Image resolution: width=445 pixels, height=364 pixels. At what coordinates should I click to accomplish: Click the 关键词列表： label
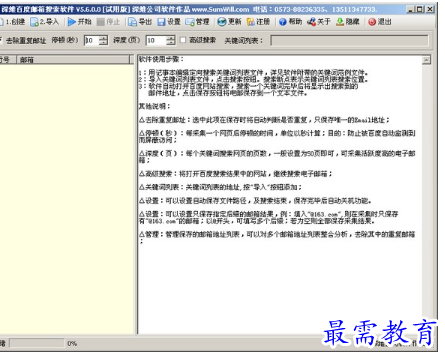(x=243, y=41)
